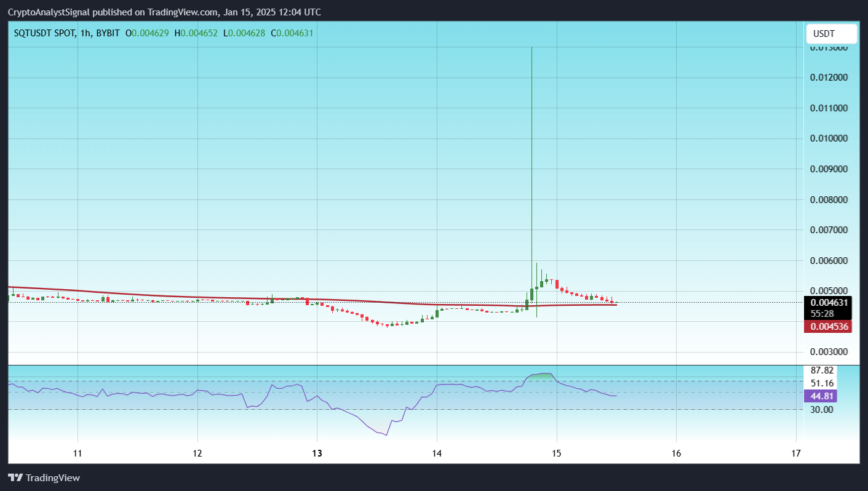Screen dimensions: 868x491
Task: Click the red moving average label 0.004536
Action: point(829,327)
